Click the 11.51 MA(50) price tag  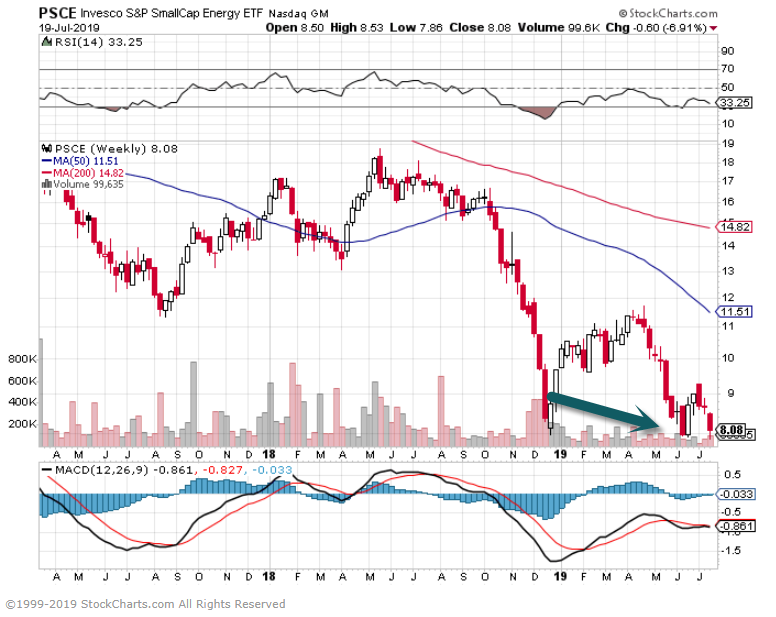pos(735,312)
